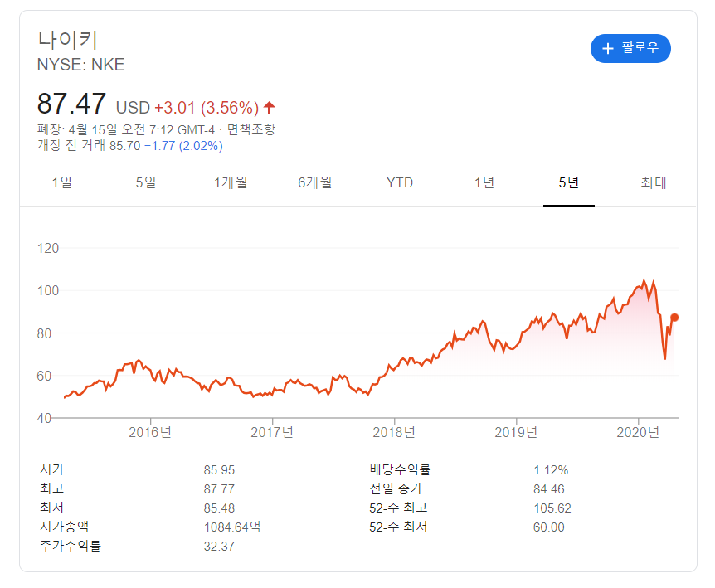The height and width of the screenshot is (588, 715).
Task: Click the 2016년 axis label on the chart
Action: click(x=149, y=432)
